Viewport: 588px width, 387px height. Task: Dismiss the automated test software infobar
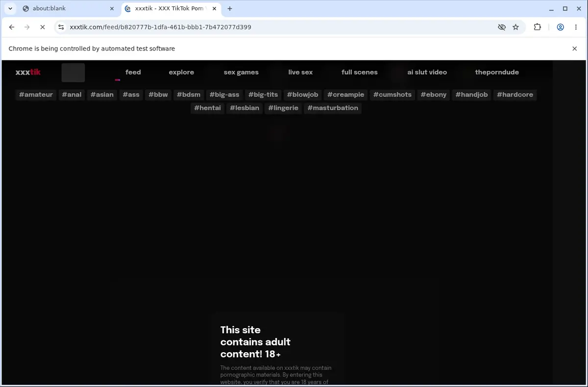coord(575,48)
